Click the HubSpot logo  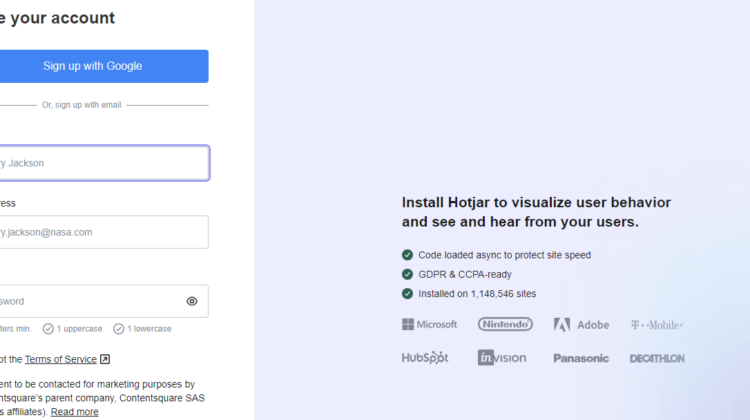[x=425, y=358]
